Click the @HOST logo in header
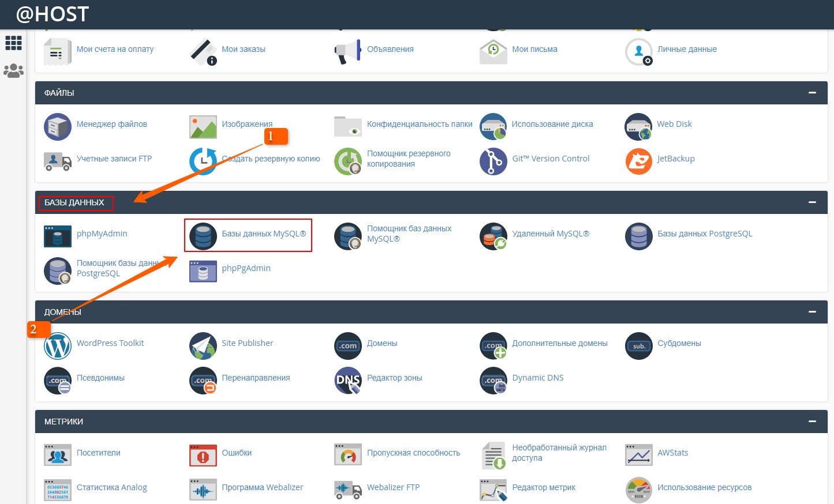The width and height of the screenshot is (834, 504). click(x=53, y=14)
